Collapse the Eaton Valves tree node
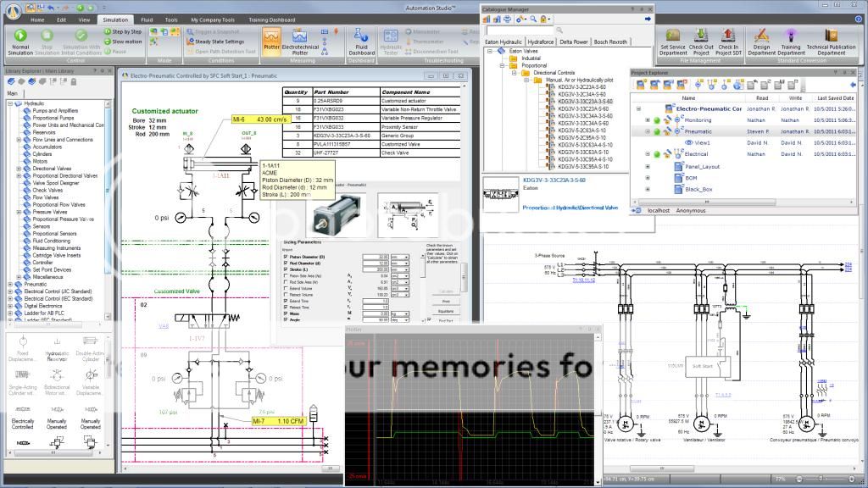This screenshot has width=868, height=488. point(490,51)
